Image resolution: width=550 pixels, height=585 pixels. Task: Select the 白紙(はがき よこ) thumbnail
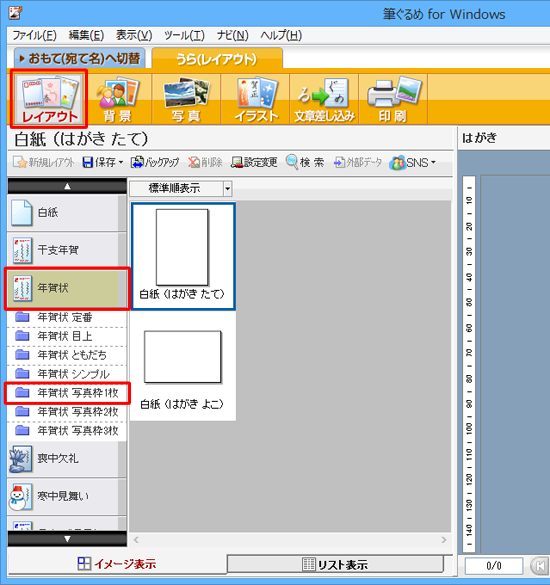tap(183, 366)
